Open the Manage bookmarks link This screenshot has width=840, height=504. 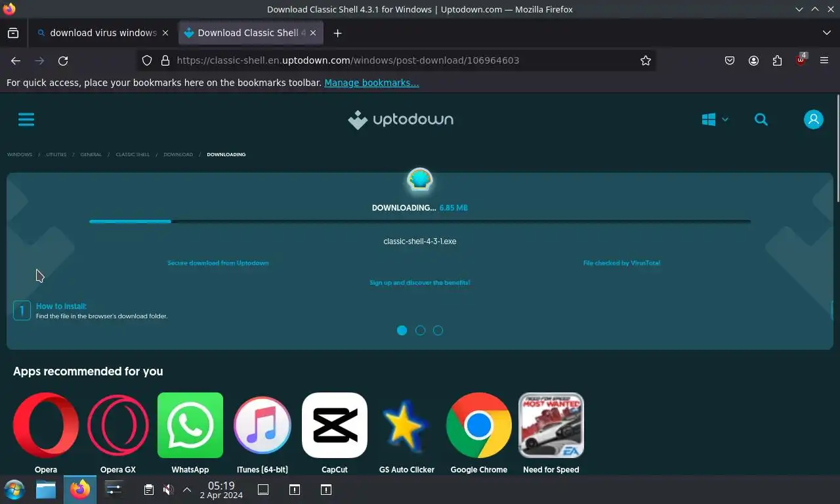click(371, 83)
